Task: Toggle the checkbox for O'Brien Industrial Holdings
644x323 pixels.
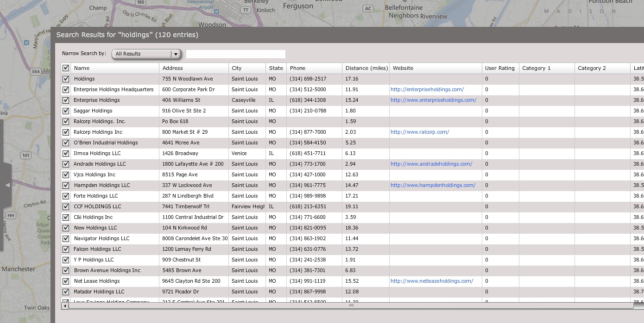Action: click(66, 143)
